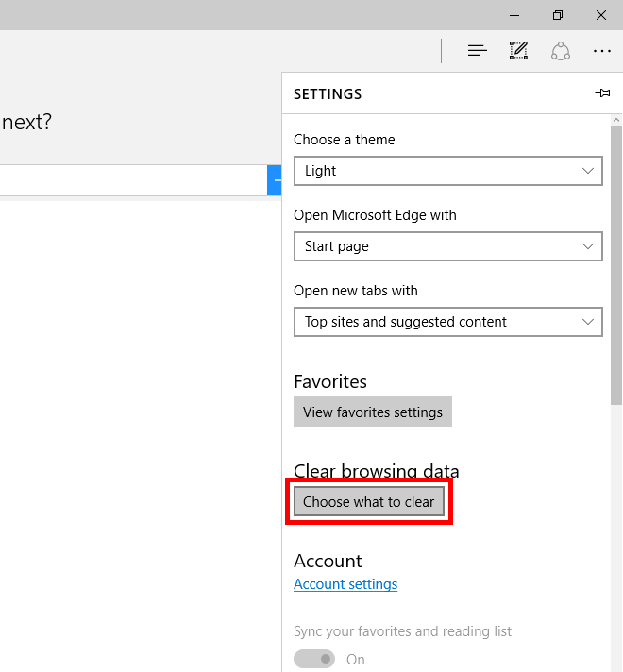
Task: Click the settings pane scrollbar thumb
Action: [616, 264]
